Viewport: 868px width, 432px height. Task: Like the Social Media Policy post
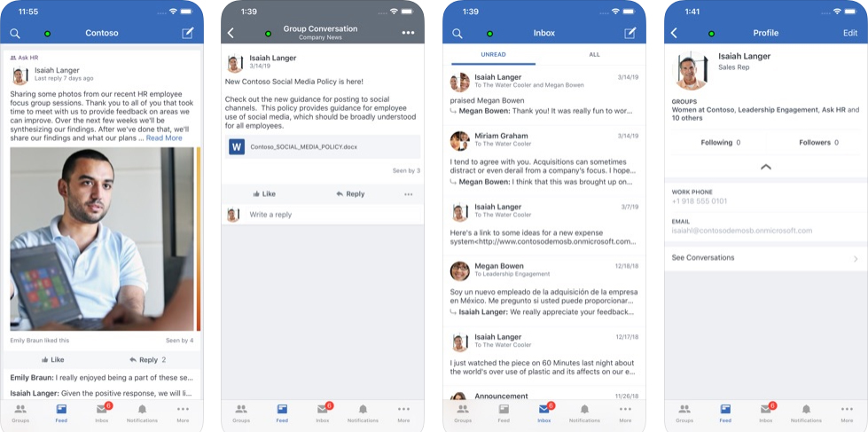click(x=264, y=194)
